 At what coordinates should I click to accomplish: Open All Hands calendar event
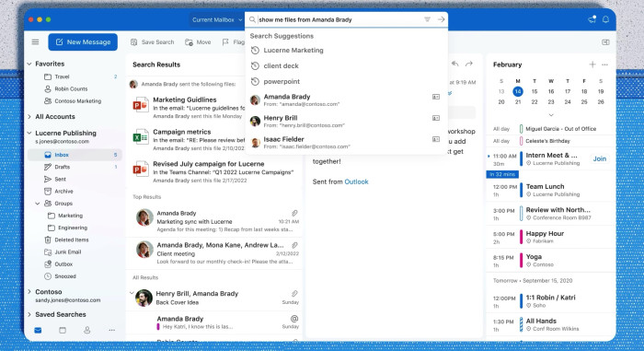(550, 324)
